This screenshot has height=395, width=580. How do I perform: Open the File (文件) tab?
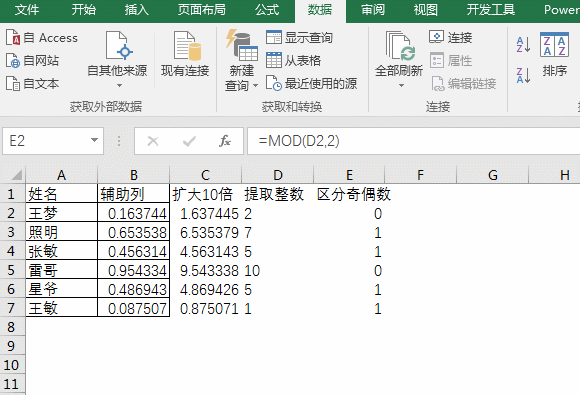coord(27,10)
